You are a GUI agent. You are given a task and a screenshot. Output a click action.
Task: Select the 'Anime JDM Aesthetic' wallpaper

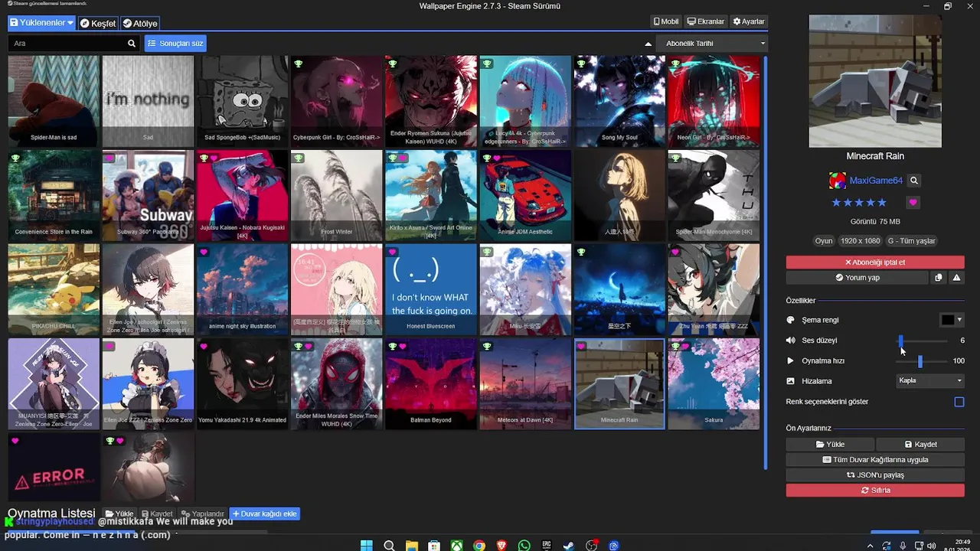click(525, 195)
